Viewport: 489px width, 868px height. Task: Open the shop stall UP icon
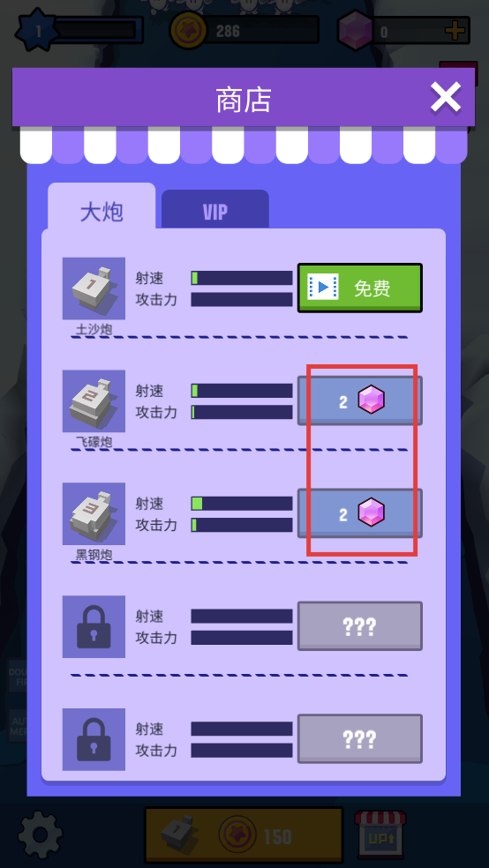380,834
